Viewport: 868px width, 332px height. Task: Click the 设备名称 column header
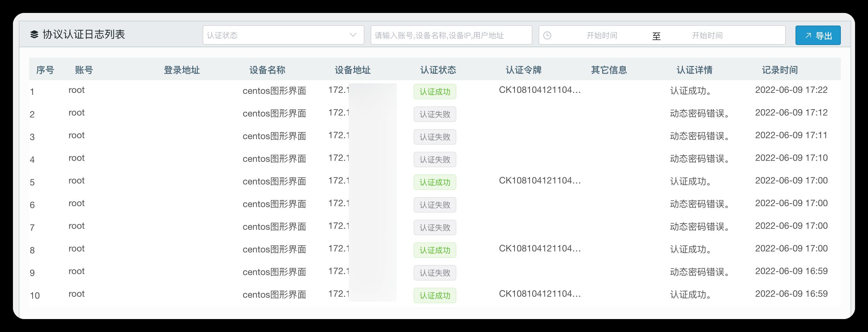267,70
